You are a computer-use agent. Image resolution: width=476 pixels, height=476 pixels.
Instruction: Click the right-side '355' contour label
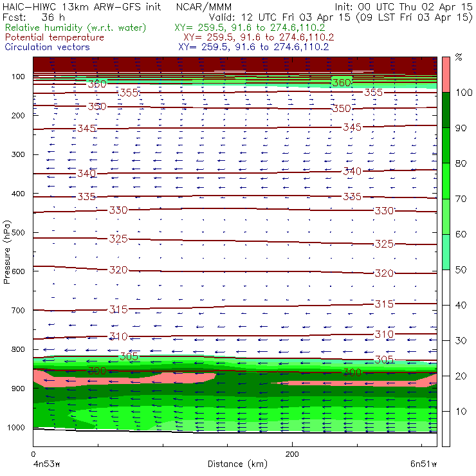[373, 92]
